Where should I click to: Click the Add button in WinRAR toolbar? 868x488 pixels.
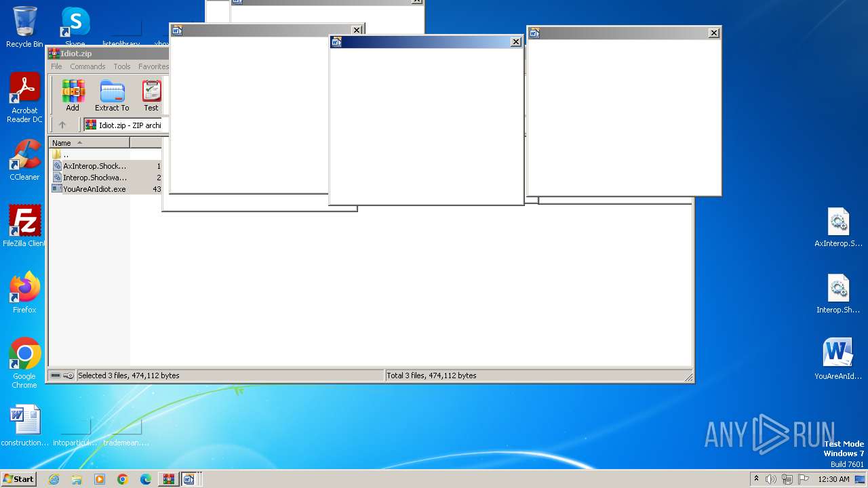click(73, 96)
